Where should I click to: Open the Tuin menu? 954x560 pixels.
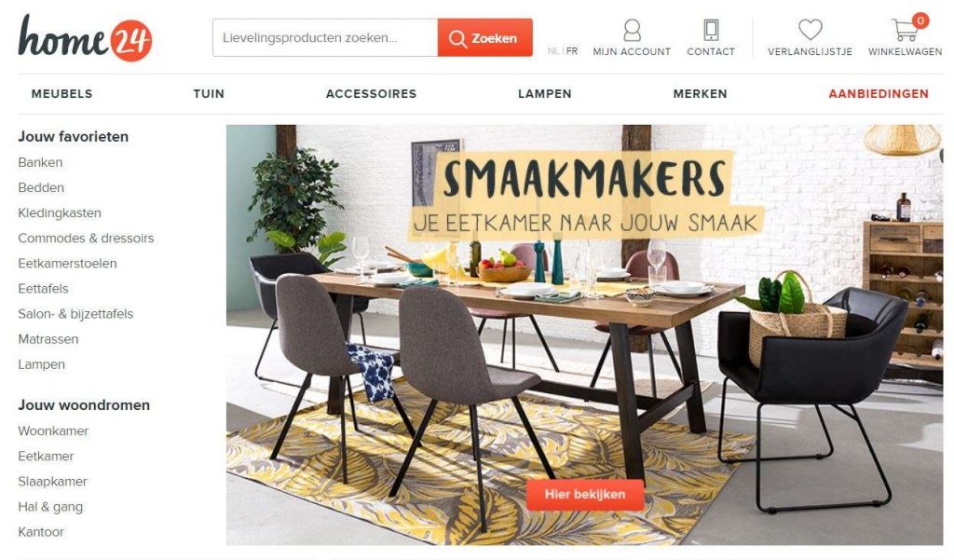click(209, 94)
